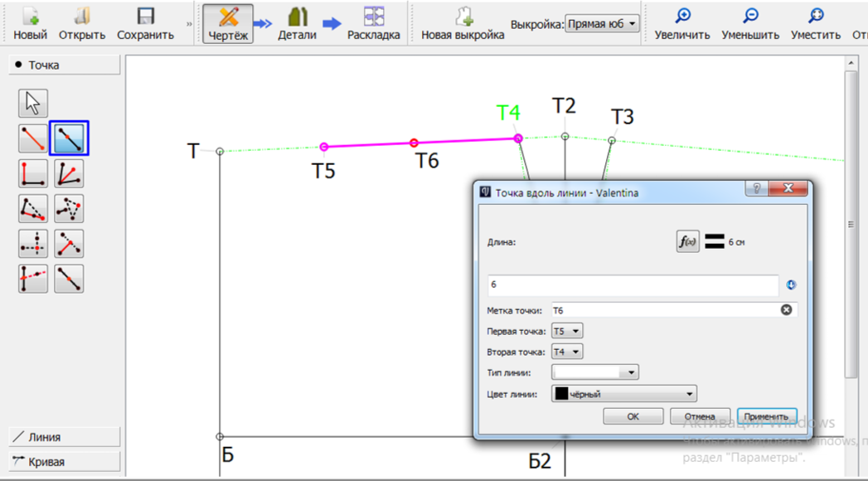Zoom in with Увеличить
This screenshot has height=481, width=868.
point(682,23)
